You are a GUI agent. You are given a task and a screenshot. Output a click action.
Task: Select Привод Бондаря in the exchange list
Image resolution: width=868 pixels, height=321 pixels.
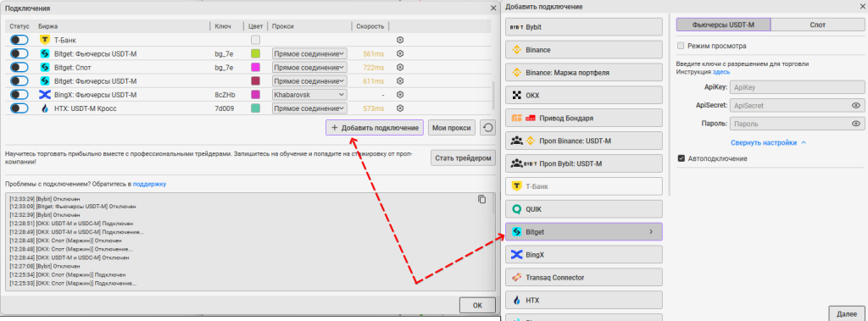click(584, 118)
